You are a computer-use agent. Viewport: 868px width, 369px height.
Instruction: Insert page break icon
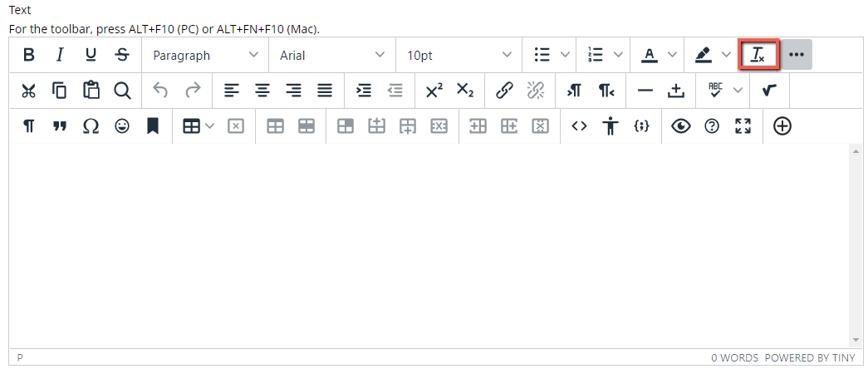click(x=676, y=91)
